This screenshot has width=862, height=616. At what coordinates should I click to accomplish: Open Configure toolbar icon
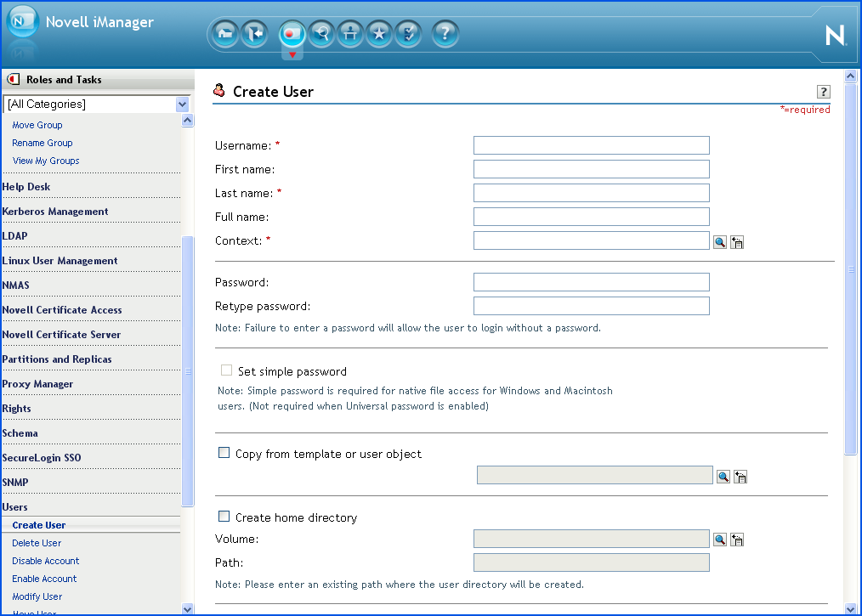coord(350,34)
